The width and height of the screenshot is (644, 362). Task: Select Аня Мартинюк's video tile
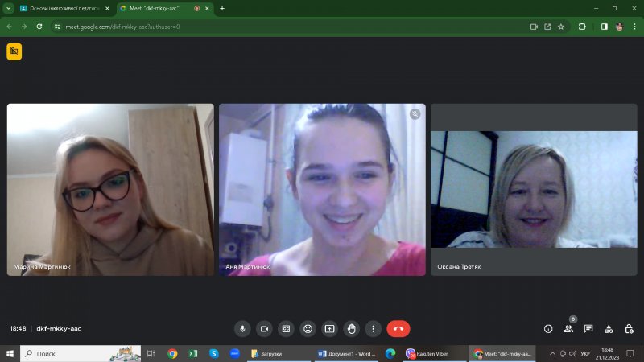[x=322, y=189]
